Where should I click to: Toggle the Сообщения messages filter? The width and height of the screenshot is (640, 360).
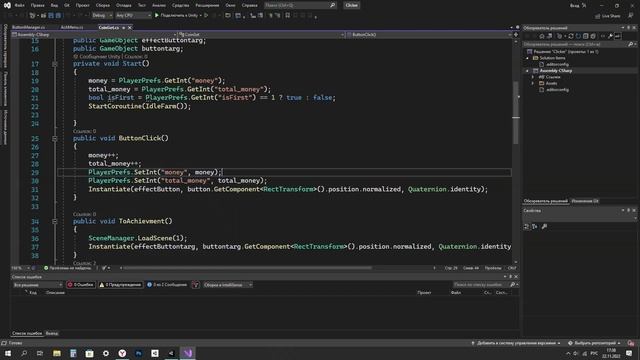(x=167, y=285)
